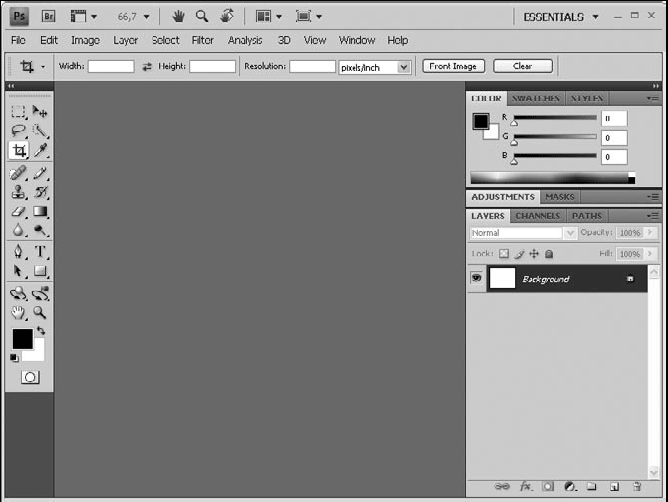Switch to the Channels tab
Image resolution: width=668 pixels, height=502 pixels.
(538, 216)
